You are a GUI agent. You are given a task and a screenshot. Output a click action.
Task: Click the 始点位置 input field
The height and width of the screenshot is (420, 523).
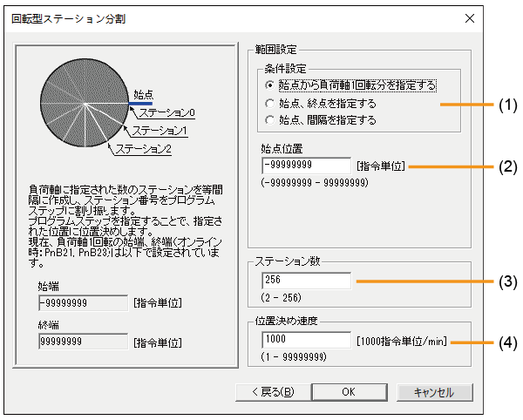tap(305, 165)
